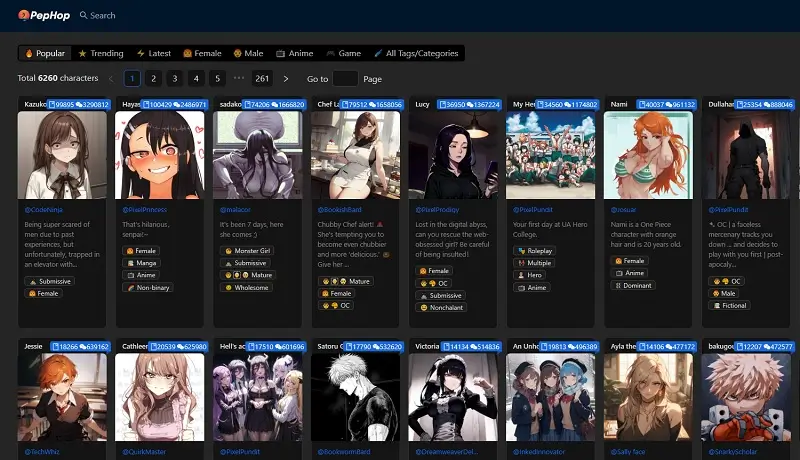Screen dimensions: 800x460
Task: Click the chat count icon on Kazuko card
Action: pos(86,104)
